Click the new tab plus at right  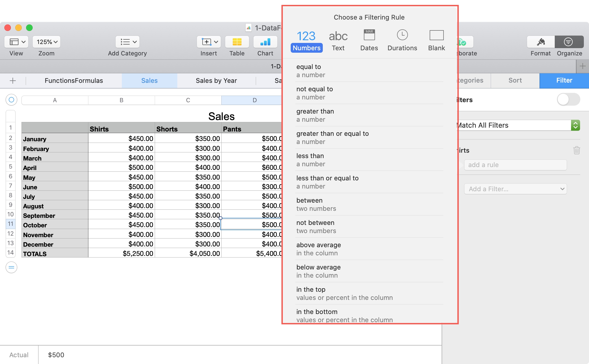pyautogui.click(x=582, y=66)
